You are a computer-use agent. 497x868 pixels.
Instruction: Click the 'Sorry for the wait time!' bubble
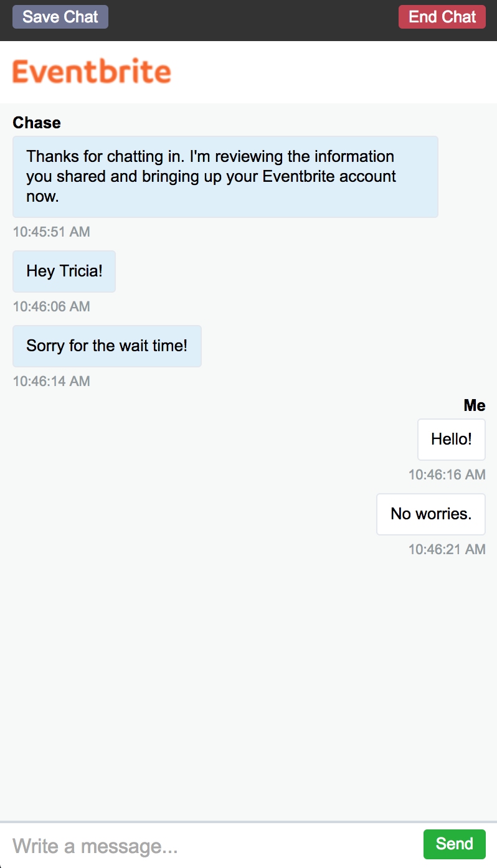pyautogui.click(x=107, y=346)
